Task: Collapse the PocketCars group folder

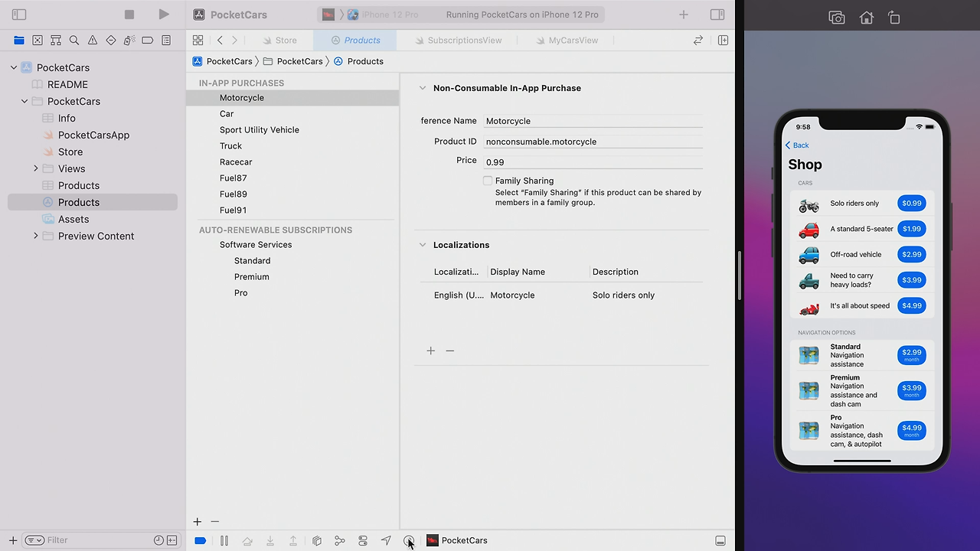Action: click(x=24, y=101)
